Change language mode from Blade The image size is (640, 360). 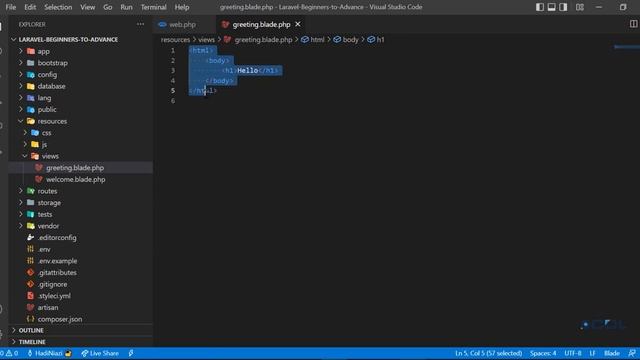tap(611, 353)
